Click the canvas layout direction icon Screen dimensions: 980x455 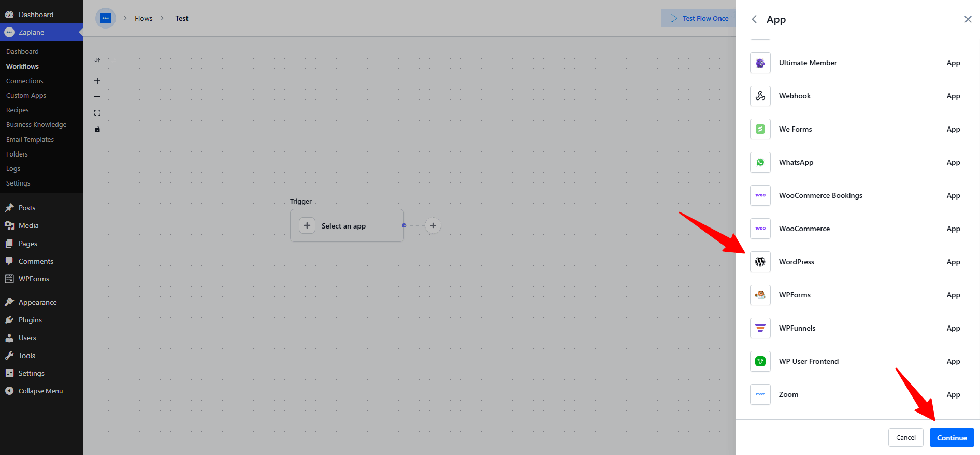tap(97, 60)
